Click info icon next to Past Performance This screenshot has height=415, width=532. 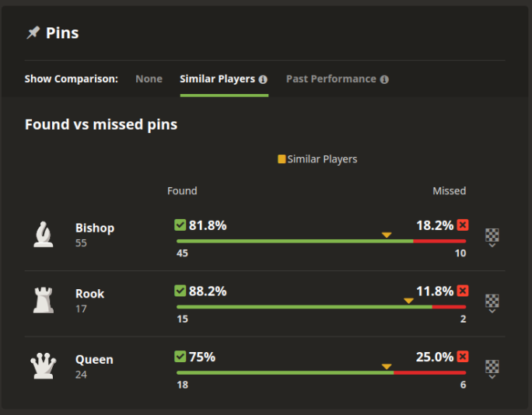384,79
